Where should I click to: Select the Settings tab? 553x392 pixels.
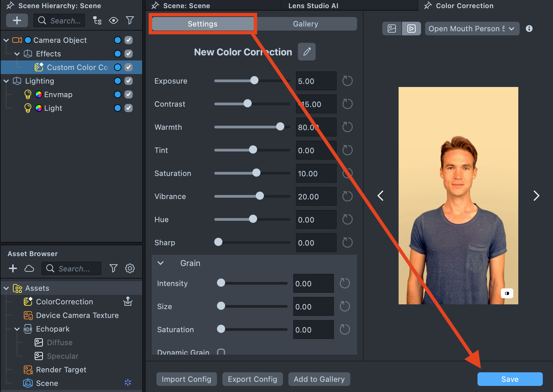(x=202, y=24)
